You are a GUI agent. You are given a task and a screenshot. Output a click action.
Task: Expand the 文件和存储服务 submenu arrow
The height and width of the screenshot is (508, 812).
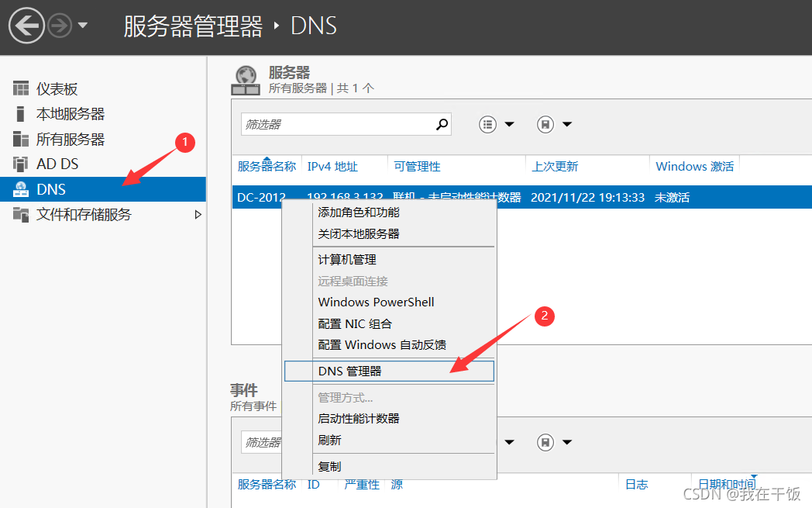pyautogui.click(x=198, y=214)
